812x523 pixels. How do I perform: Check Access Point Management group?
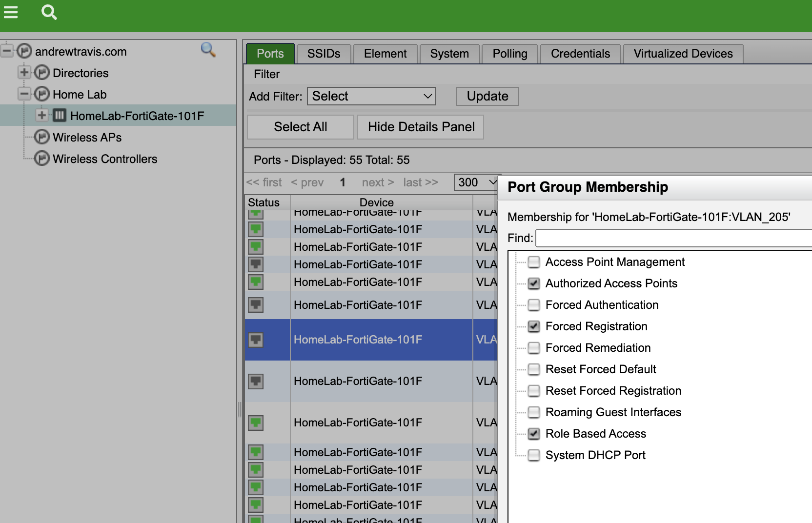tap(534, 262)
